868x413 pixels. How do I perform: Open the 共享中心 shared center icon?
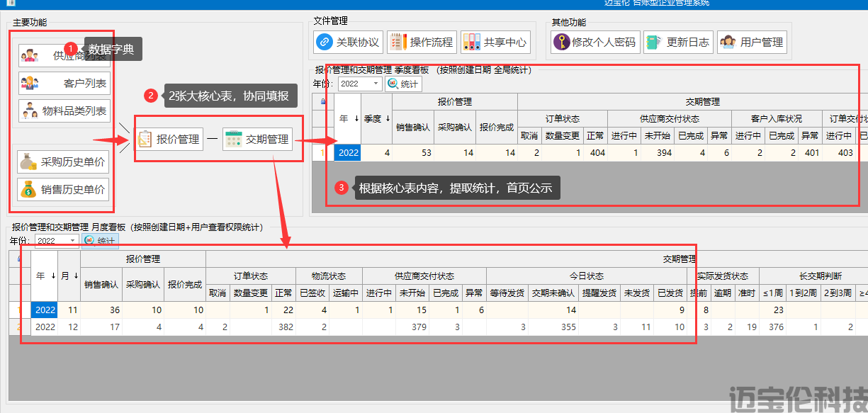click(471, 42)
